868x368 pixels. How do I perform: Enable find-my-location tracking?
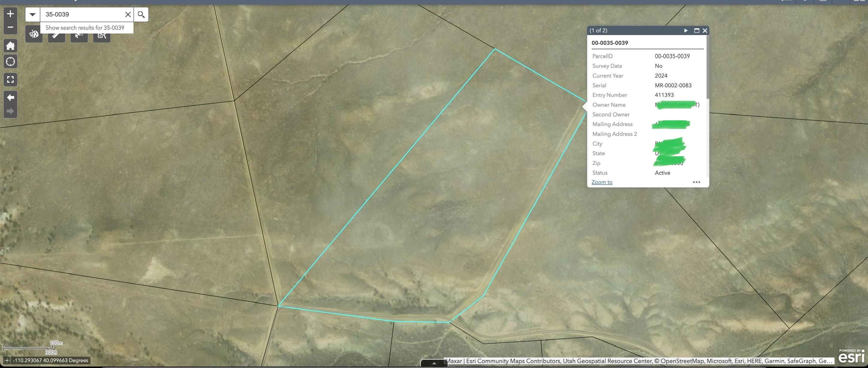point(10,61)
